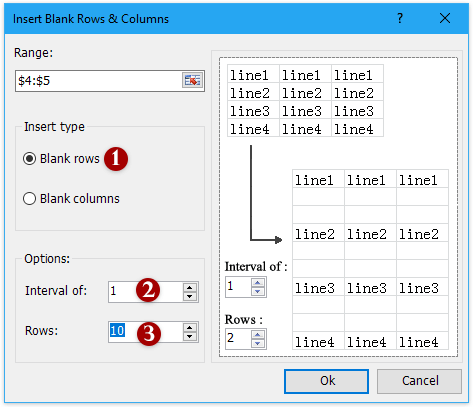Click the preview image's Interval of spinner up arrow
Viewport: 473px width, 407px height.
coord(258,283)
